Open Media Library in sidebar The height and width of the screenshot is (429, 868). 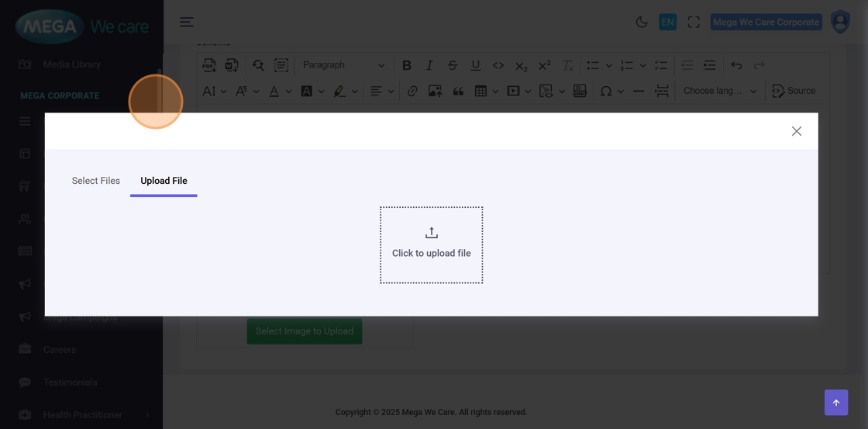pyautogui.click(x=71, y=64)
